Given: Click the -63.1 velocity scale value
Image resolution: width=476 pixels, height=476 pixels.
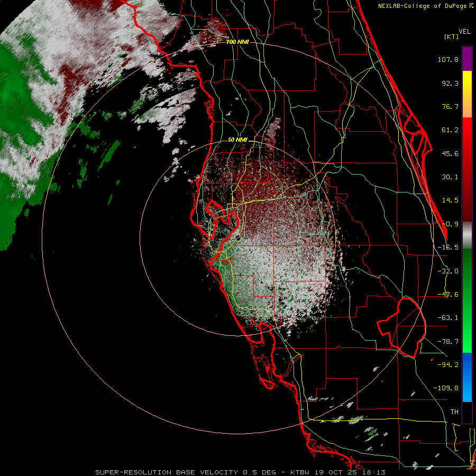Looking at the screenshot, I should (x=448, y=318).
